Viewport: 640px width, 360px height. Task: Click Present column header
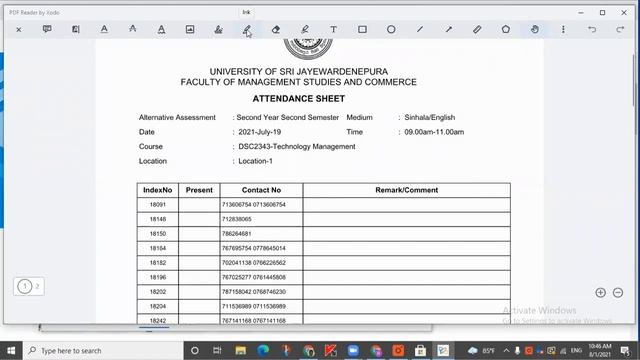click(x=199, y=190)
